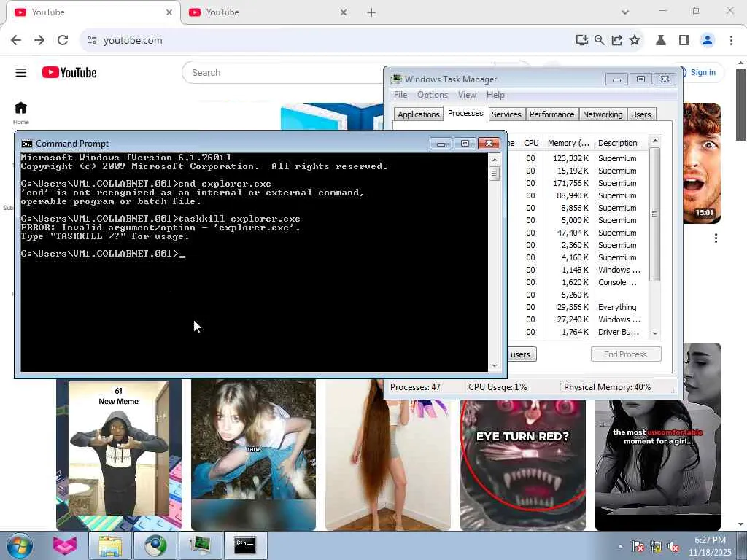The width and height of the screenshot is (747, 560).
Task: Click Command Prompt scroll-down arrow
Action: [x=494, y=366]
